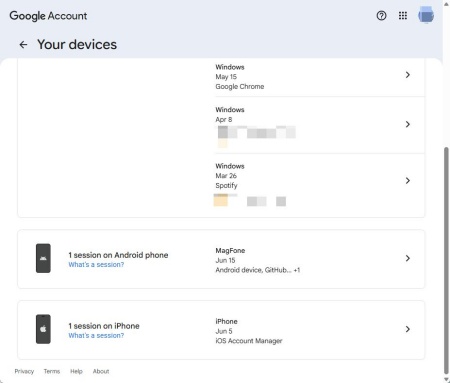Select the Spotify text

[x=226, y=185]
